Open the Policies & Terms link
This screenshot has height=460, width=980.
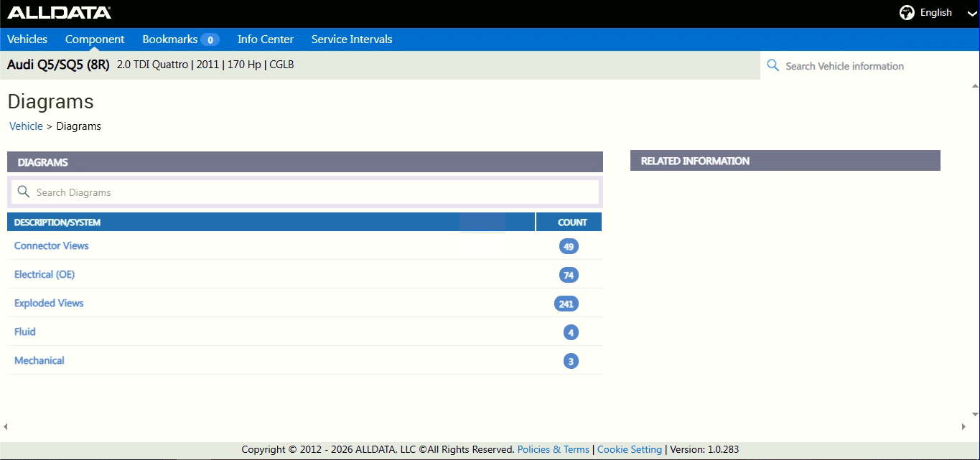(553, 449)
